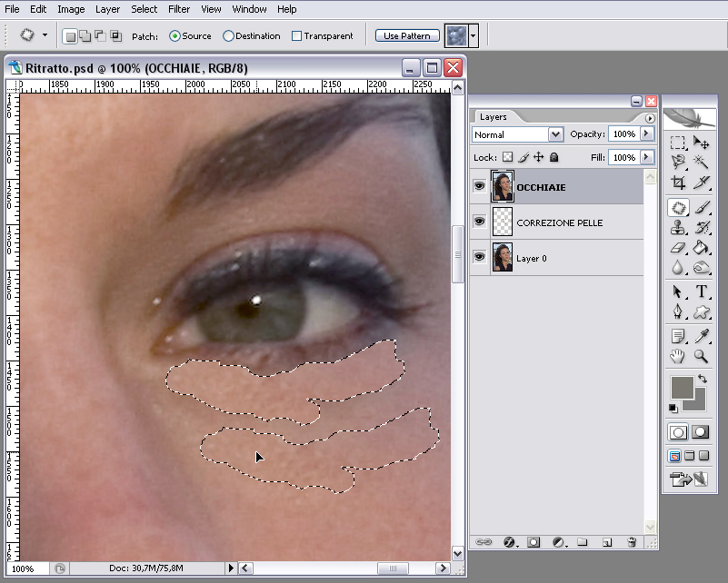
Task: Activate the Zoom tool magnifier
Action: click(x=702, y=356)
